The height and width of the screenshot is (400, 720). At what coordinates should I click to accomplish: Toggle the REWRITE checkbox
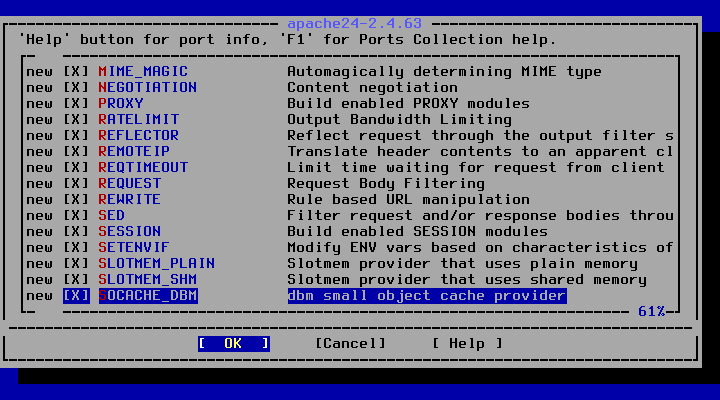(x=76, y=200)
